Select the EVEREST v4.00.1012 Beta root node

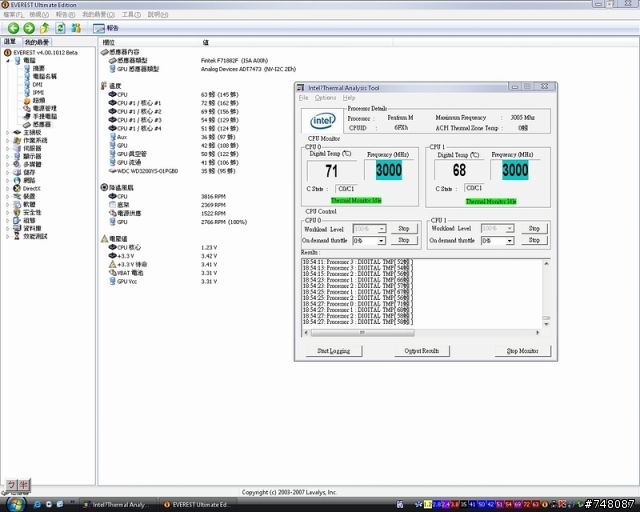coord(45,53)
